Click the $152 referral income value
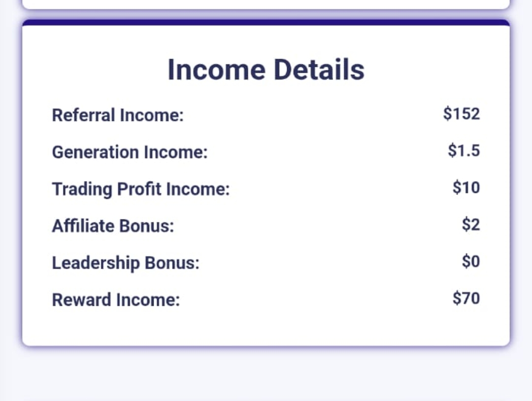The image size is (532, 401). (462, 114)
